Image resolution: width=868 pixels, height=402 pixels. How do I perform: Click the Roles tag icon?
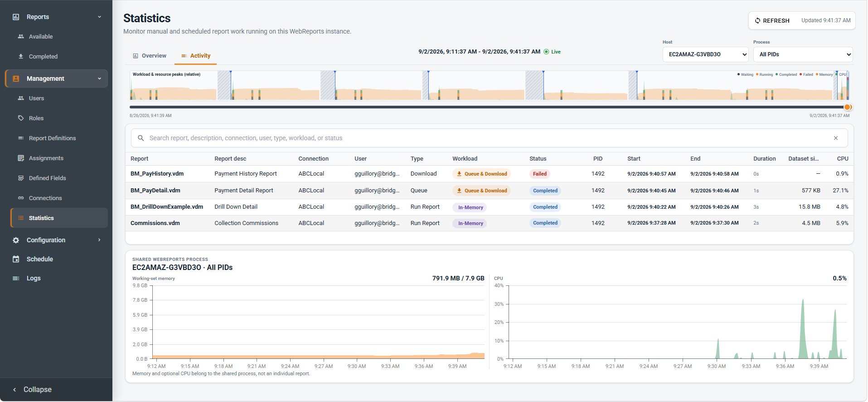coord(21,118)
